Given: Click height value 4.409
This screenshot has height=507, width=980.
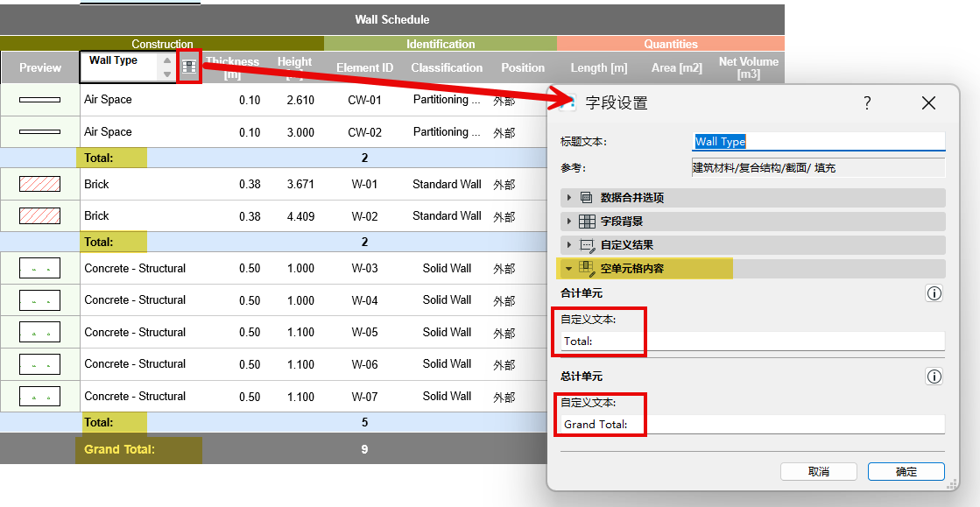Looking at the screenshot, I should click(x=300, y=216).
